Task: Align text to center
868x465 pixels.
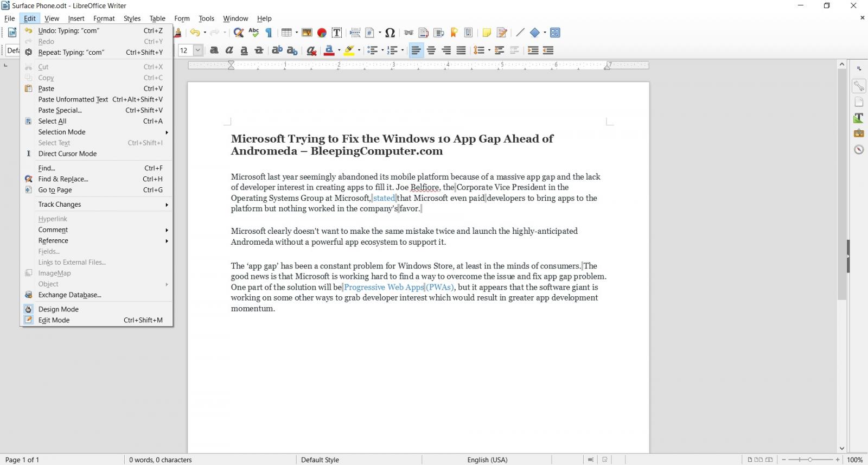Action: point(431,50)
